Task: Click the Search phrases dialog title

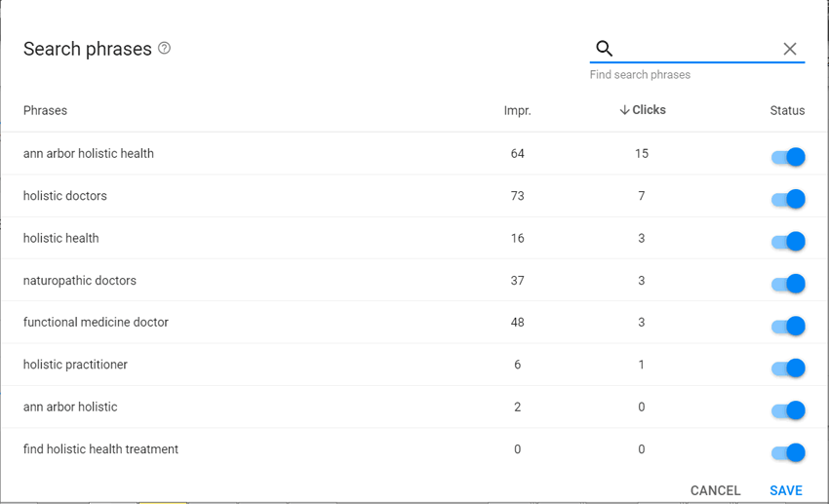Action: tap(87, 49)
